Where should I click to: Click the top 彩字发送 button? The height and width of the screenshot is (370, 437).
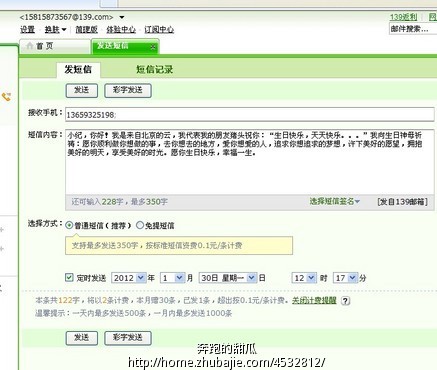[128, 90]
